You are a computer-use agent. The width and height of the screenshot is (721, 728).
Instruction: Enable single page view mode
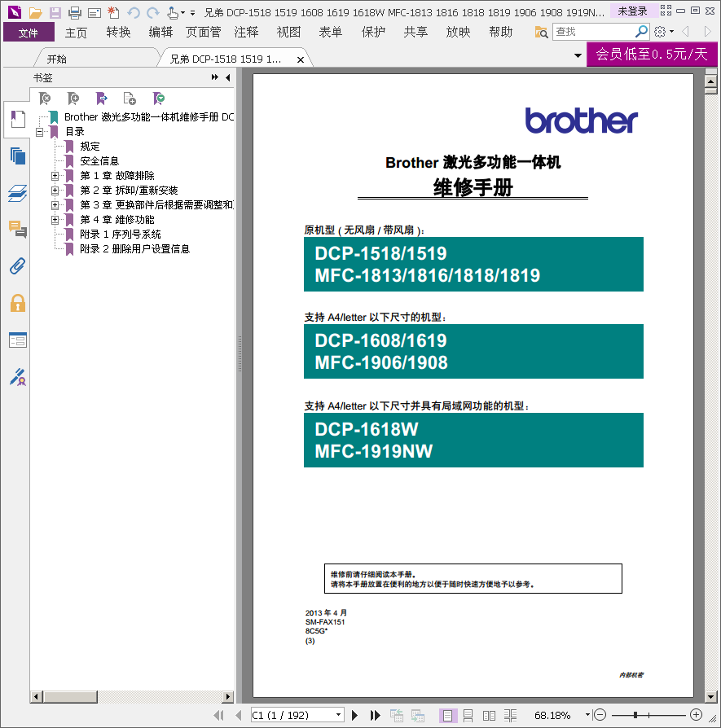pyautogui.click(x=448, y=716)
